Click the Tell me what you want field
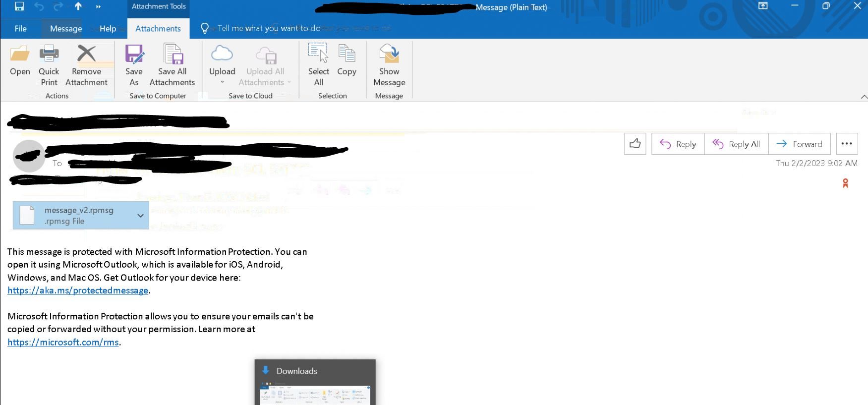The width and height of the screenshot is (868, 405). pos(269,28)
